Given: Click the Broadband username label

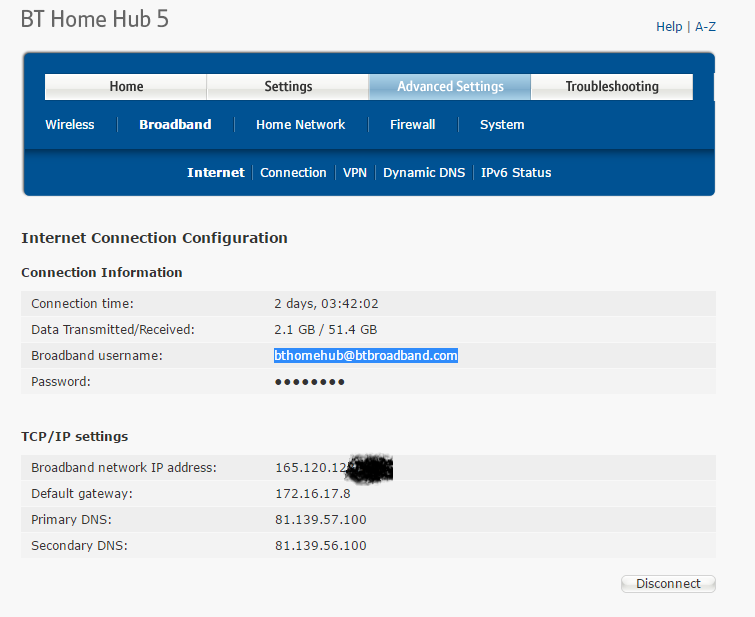Looking at the screenshot, I should [97, 355].
